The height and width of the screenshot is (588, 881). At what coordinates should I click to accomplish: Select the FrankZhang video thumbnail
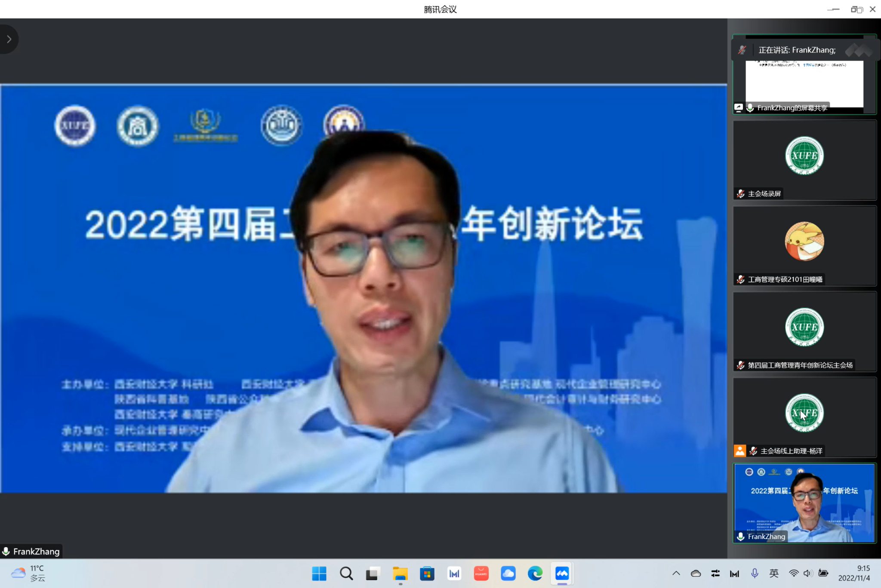804,503
